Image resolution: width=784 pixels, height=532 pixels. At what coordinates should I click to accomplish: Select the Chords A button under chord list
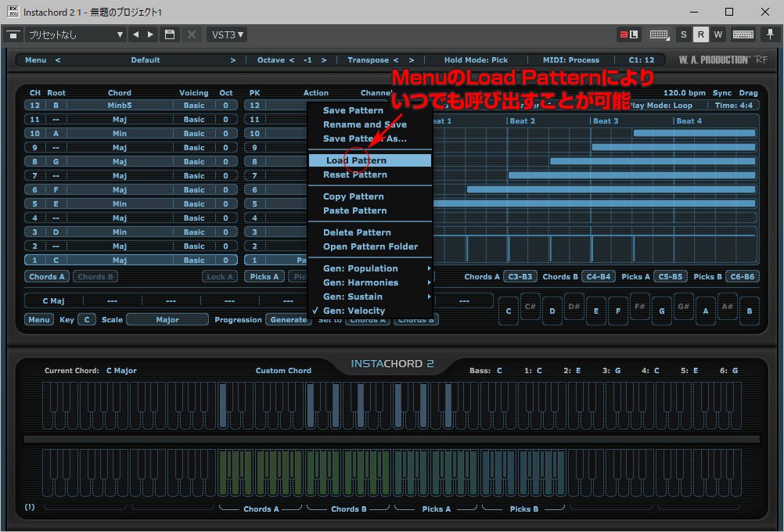(47, 276)
